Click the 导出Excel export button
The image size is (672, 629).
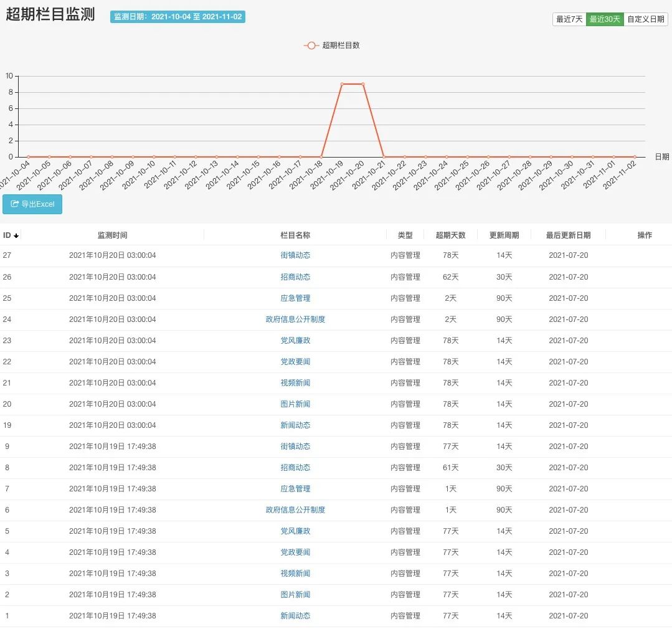32,204
